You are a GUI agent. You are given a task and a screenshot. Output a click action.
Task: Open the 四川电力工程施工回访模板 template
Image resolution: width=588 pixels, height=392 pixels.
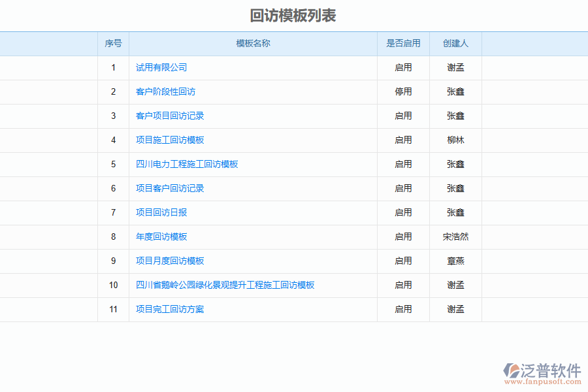[x=186, y=164]
